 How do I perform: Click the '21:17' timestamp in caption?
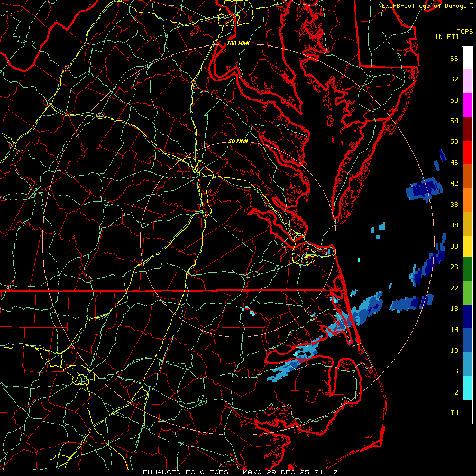[x=326, y=472]
